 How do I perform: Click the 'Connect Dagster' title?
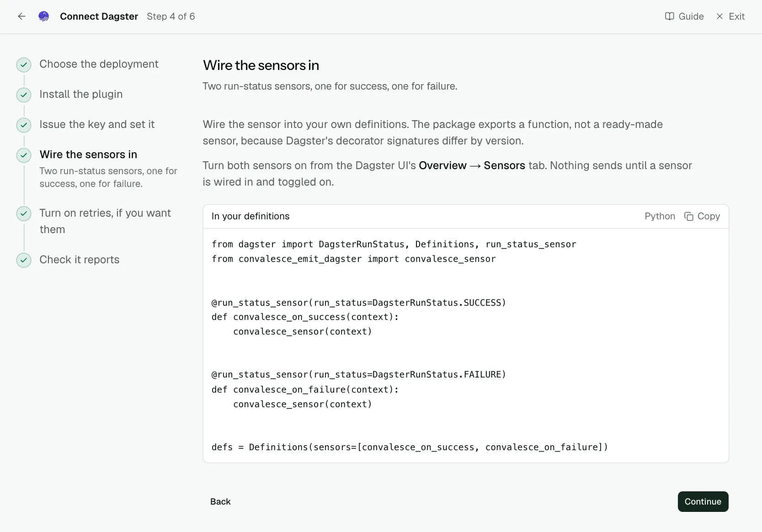(99, 16)
